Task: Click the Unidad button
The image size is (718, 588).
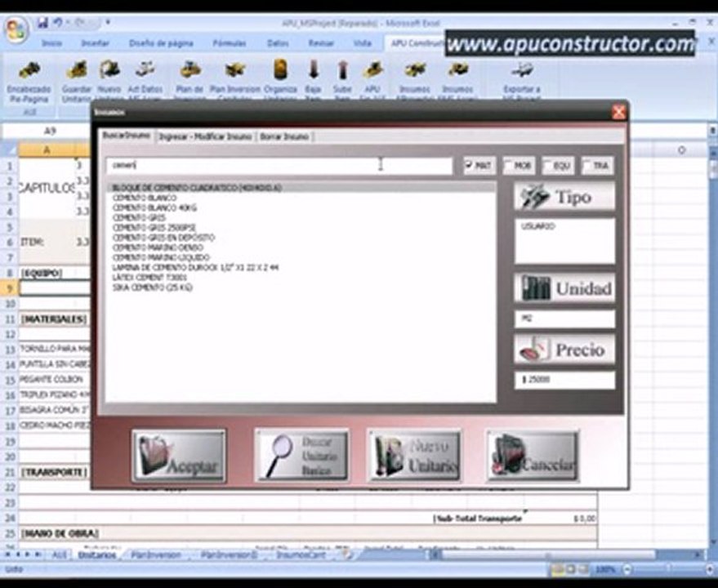Action: pyautogui.click(x=564, y=288)
